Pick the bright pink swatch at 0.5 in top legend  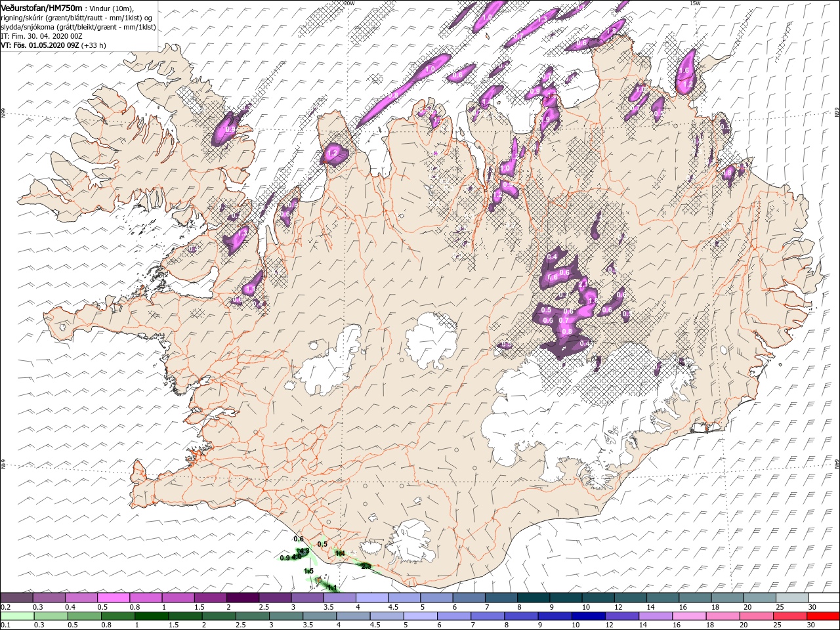coord(113,598)
